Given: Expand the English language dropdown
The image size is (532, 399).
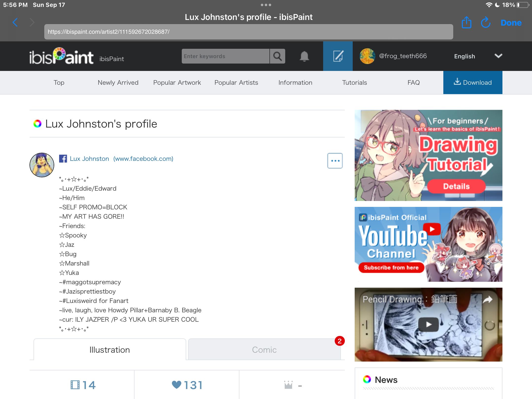Looking at the screenshot, I should coord(464,56).
